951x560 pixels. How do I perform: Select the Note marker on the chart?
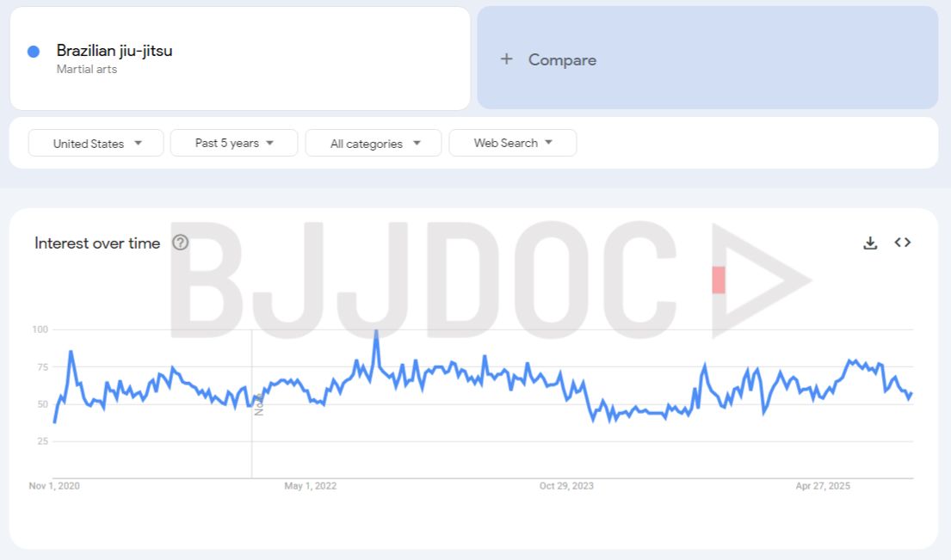pos(257,404)
